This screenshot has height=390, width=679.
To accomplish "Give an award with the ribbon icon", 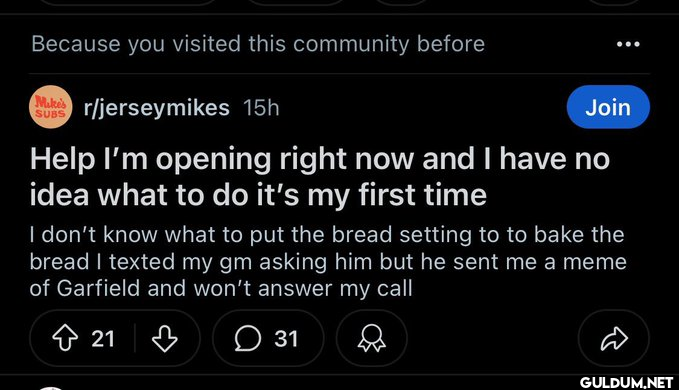I will click(x=372, y=338).
